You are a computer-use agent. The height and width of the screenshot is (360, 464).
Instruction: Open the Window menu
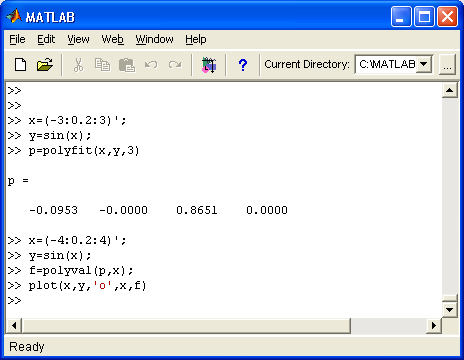click(x=154, y=39)
